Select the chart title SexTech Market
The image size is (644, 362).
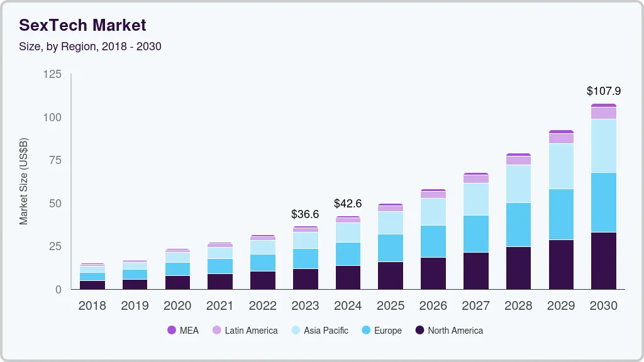pos(82,25)
